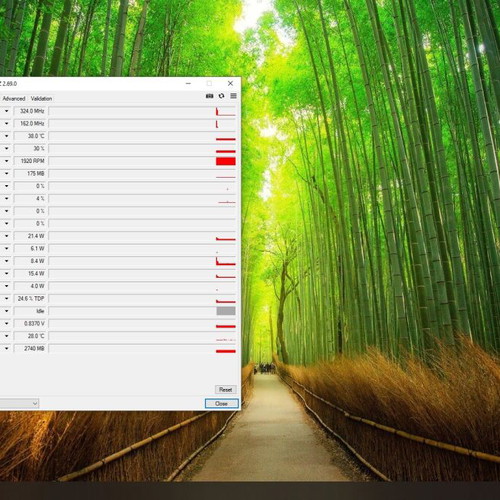Click the 30.0 °C temperature value field
This screenshot has height=500, width=500.
click(x=31, y=136)
